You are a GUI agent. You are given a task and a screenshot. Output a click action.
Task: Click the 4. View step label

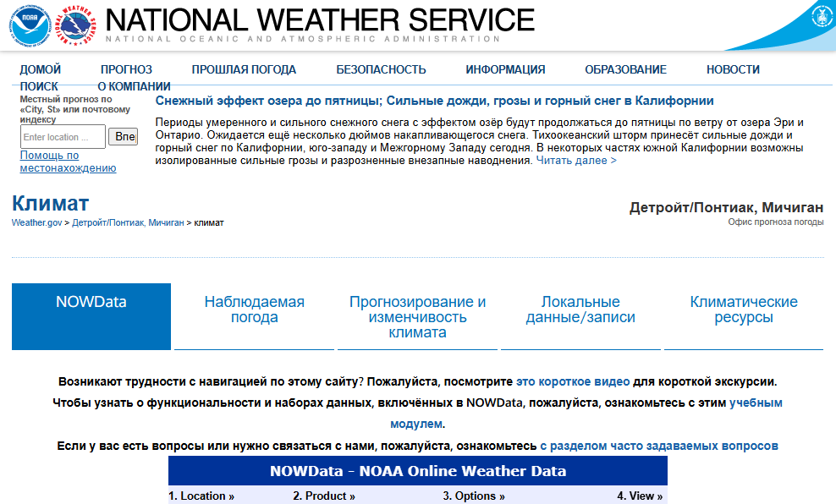pos(640,496)
